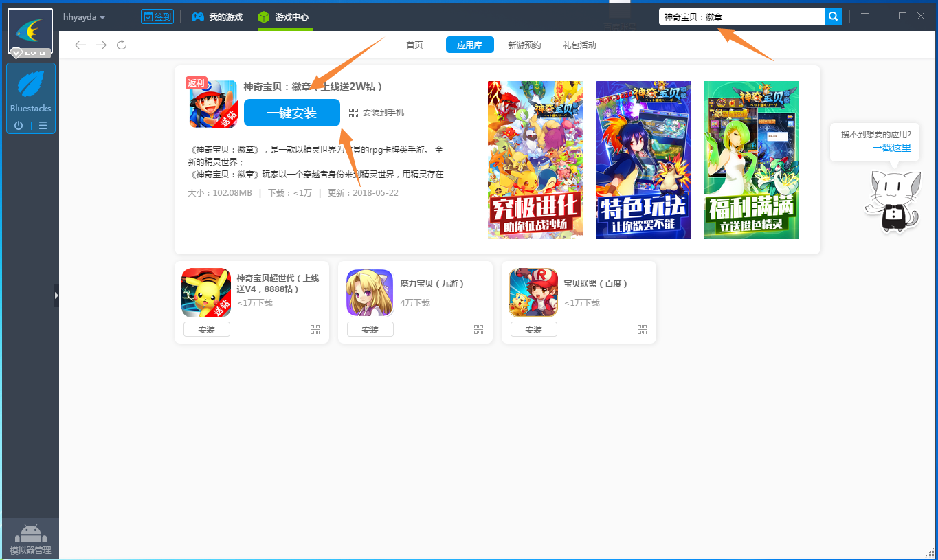Click the 一键安装 install button
938x560 pixels.
pos(292,113)
